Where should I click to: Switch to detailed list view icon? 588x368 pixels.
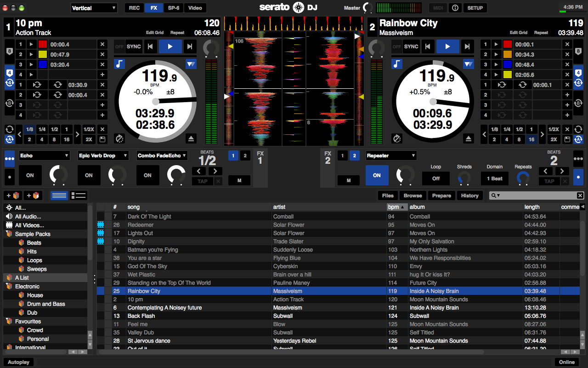(78, 195)
